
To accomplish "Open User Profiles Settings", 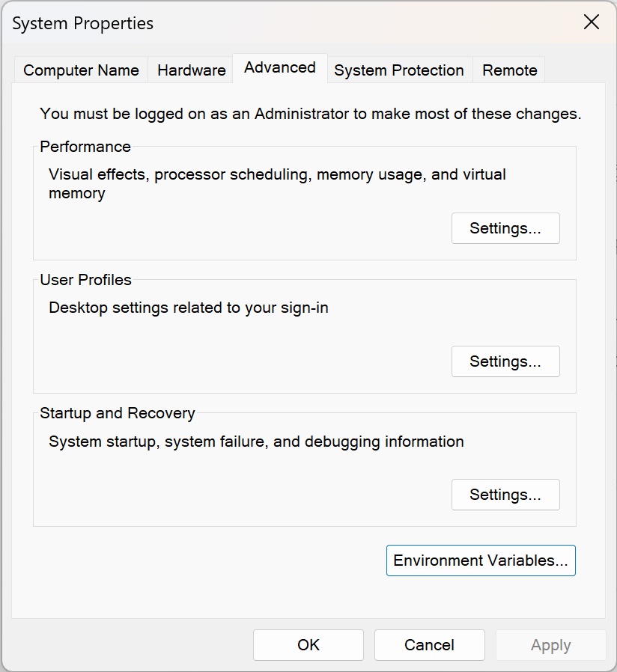I will pos(505,362).
